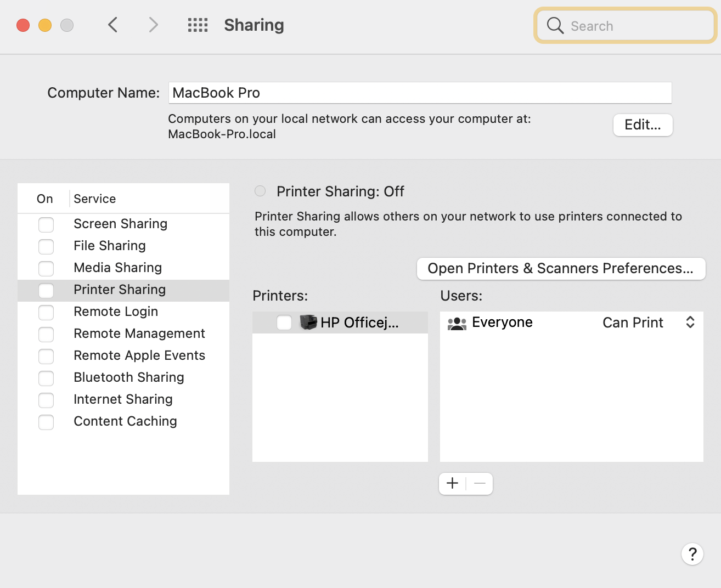Open help with the question mark button
Screen dimensions: 721x588
click(692, 554)
